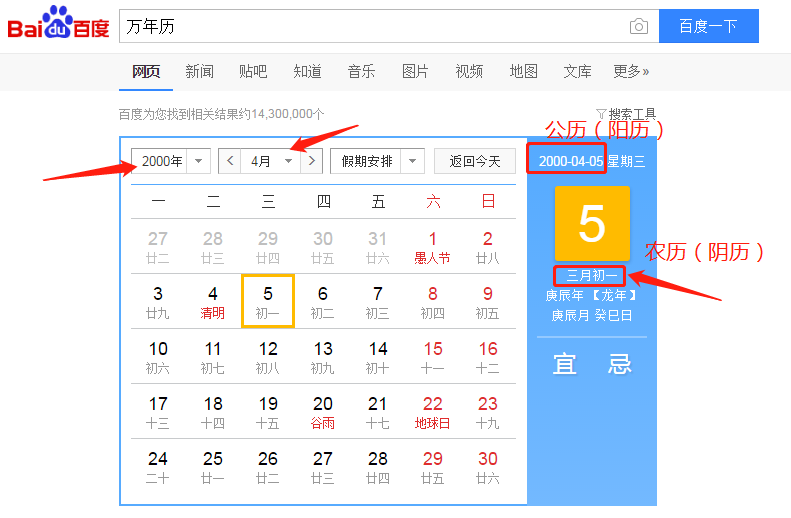Click 三月初一 lunar date text
The image size is (791, 518).
pos(592,275)
